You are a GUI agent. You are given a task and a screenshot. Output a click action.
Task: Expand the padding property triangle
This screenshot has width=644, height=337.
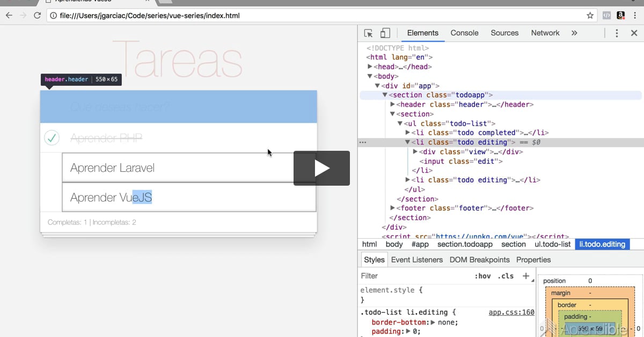407,332
